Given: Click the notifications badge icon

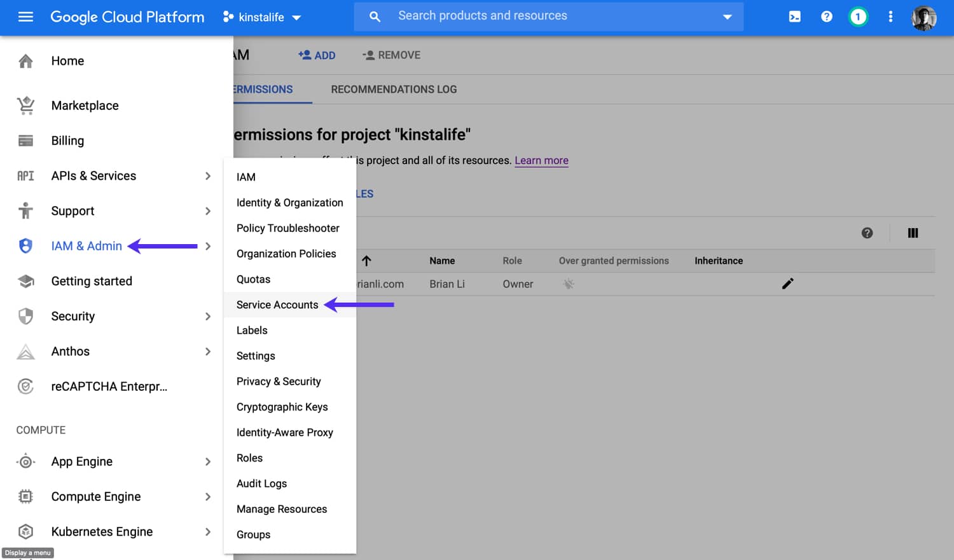Looking at the screenshot, I should [x=858, y=17].
